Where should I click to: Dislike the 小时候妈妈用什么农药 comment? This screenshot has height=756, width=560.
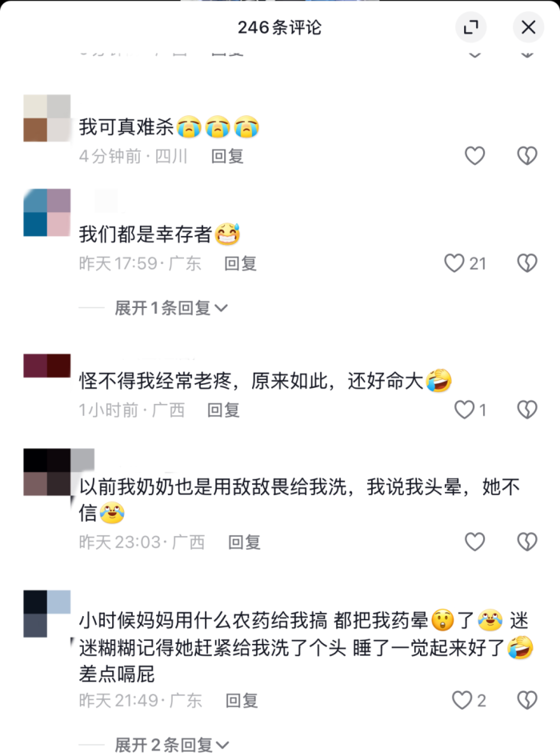coord(526,700)
